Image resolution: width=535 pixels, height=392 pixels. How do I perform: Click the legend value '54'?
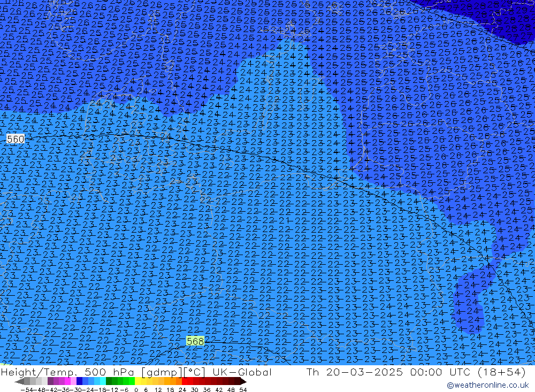pyautogui.click(x=243, y=390)
